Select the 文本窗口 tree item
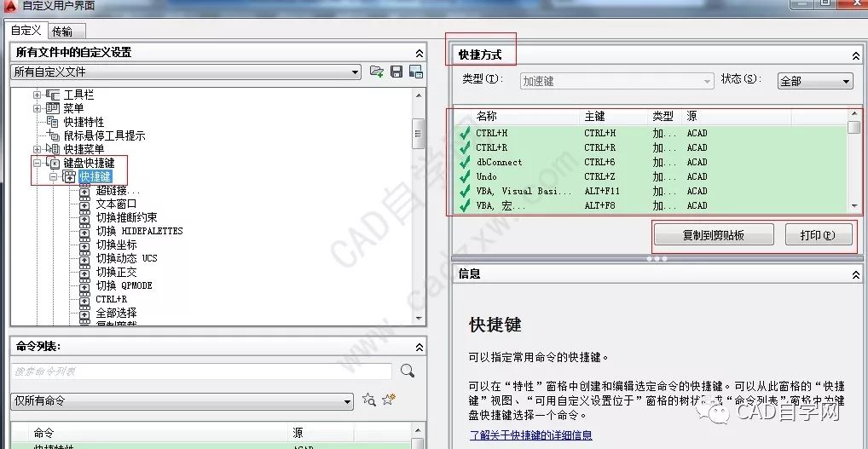The height and width of the screenshot is (449, 868). pos(116,204)
